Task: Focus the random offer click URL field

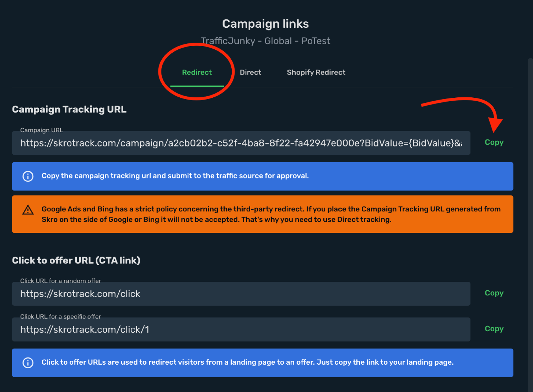Action: point(241,294)
